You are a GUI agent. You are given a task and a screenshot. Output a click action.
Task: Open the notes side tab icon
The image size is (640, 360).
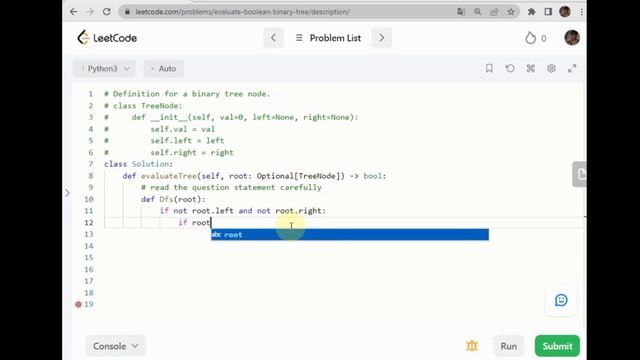tap(580, 174)
